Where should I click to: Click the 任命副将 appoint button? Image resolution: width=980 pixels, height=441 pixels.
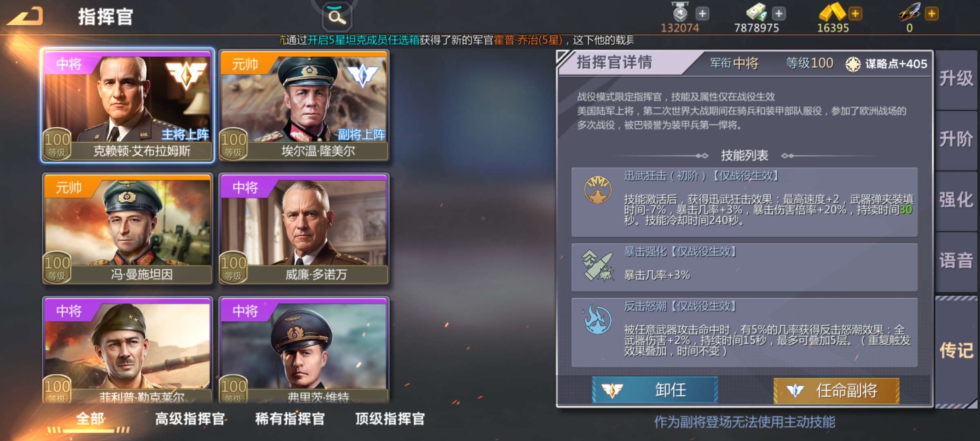(837, 390)
